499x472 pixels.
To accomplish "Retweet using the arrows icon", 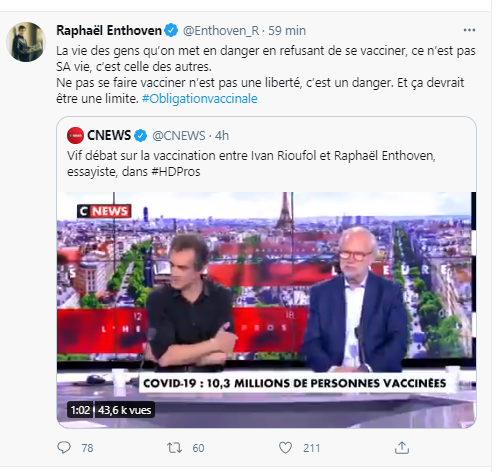I will 175,448.
